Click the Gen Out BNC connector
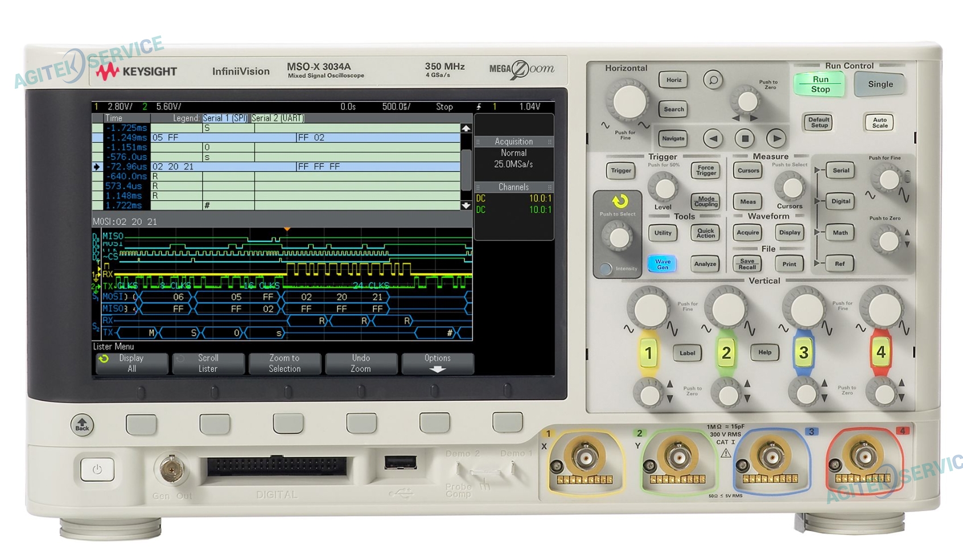 171,469
